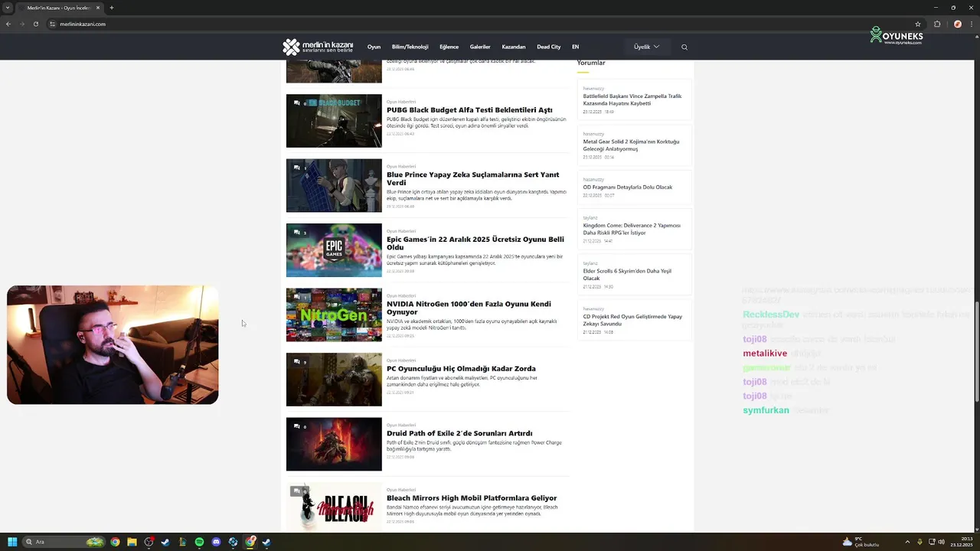Click the Yorumlar sidebar heading

click(591, 63)
